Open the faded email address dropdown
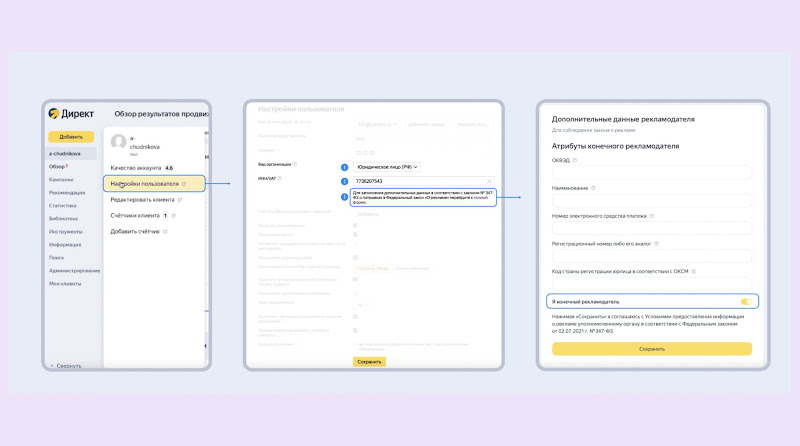800x446 pixels. click(377, 124)
